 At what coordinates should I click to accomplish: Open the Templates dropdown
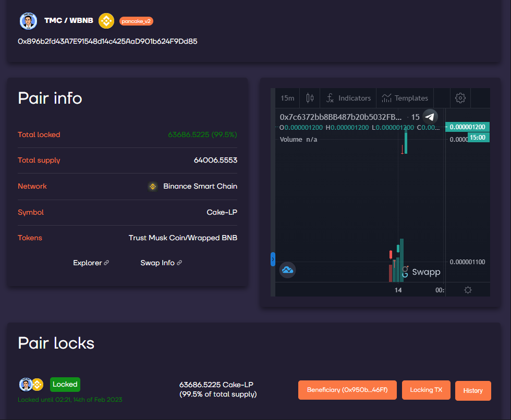[405, 98]
